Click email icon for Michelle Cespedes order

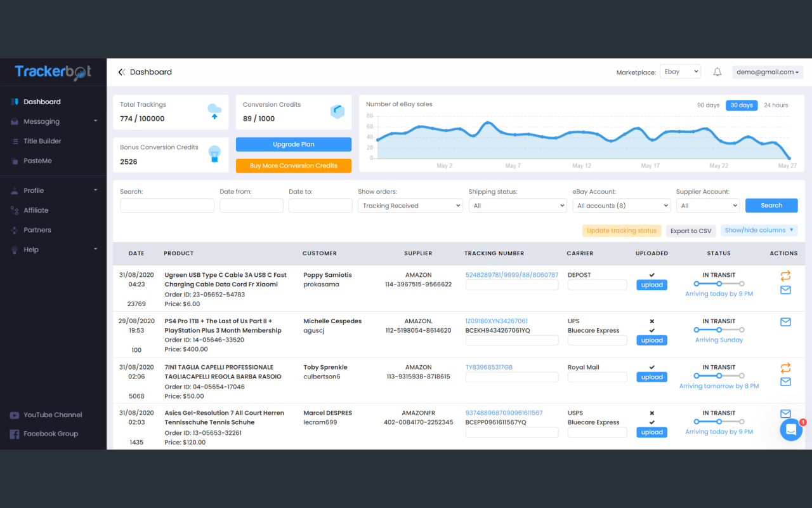(785, 322)
